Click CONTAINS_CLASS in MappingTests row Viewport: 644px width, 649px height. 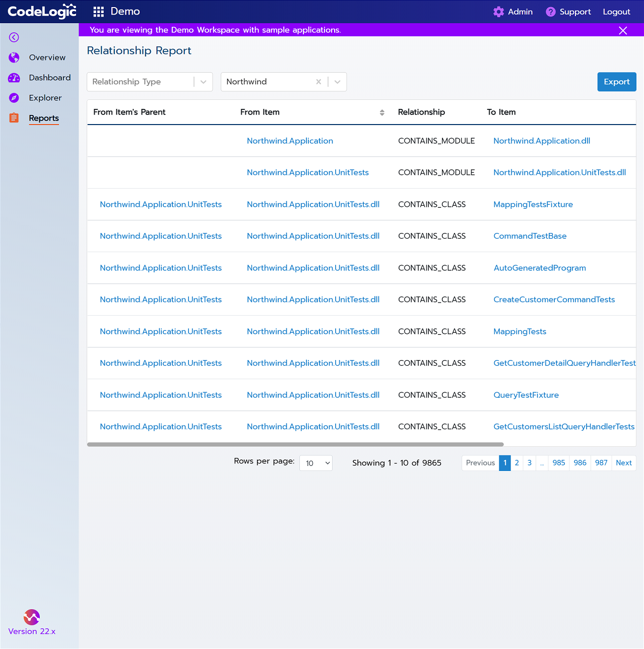(432, 331)
